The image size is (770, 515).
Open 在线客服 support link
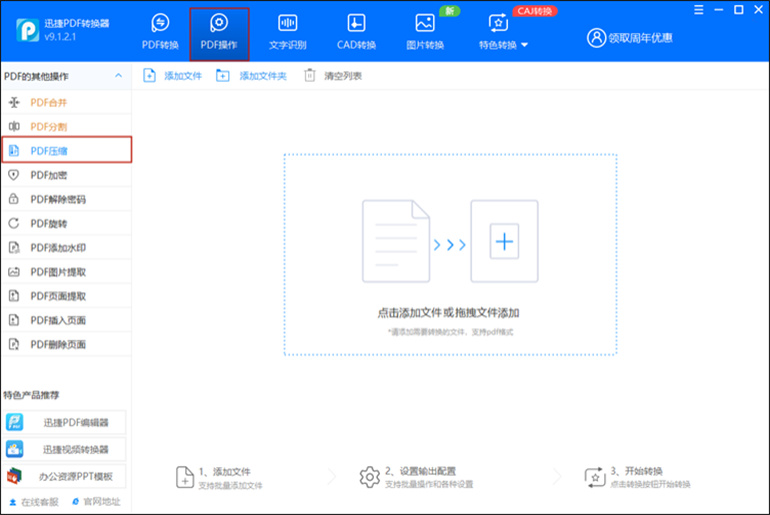(x=34, y=502)
